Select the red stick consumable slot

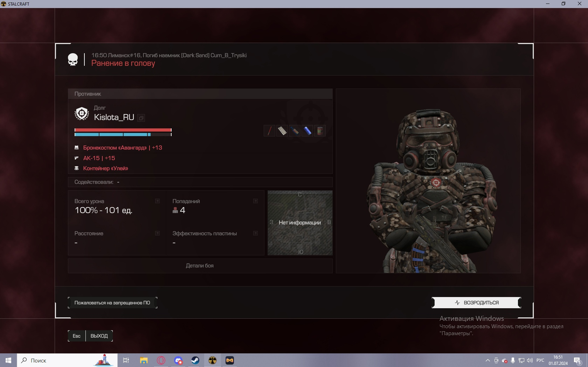269,131
